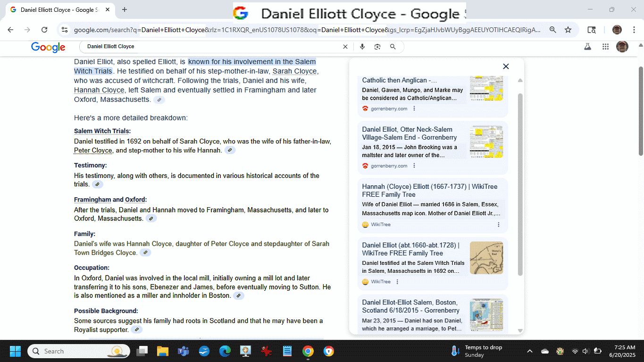Bookmark this page with star icon
This screenshot has height=362, width=644.
point(568,30)
